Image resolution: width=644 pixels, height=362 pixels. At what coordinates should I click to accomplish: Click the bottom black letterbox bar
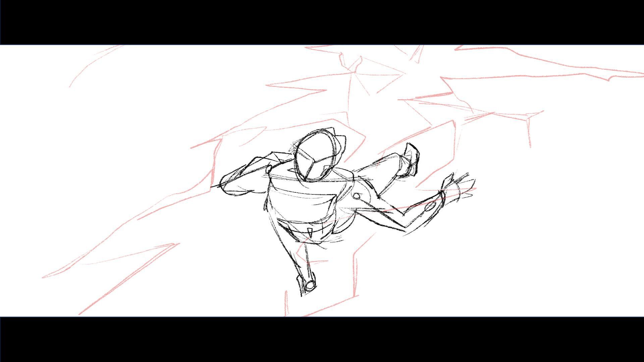pos(322,339)
